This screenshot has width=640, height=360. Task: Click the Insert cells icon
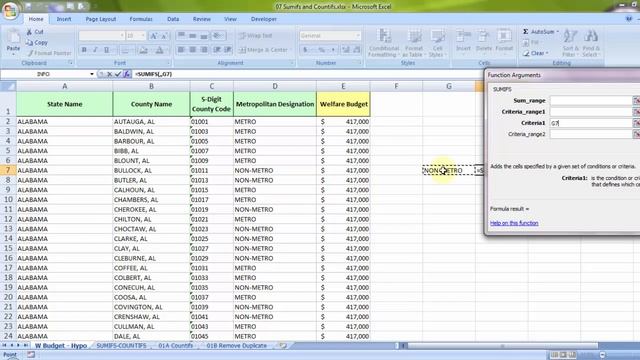[463, 37]
